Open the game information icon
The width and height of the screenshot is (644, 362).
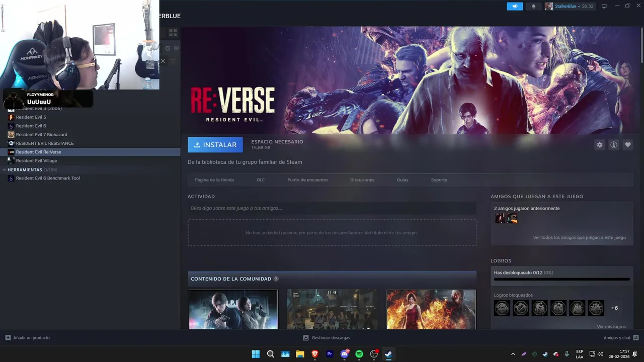point(614,145)
